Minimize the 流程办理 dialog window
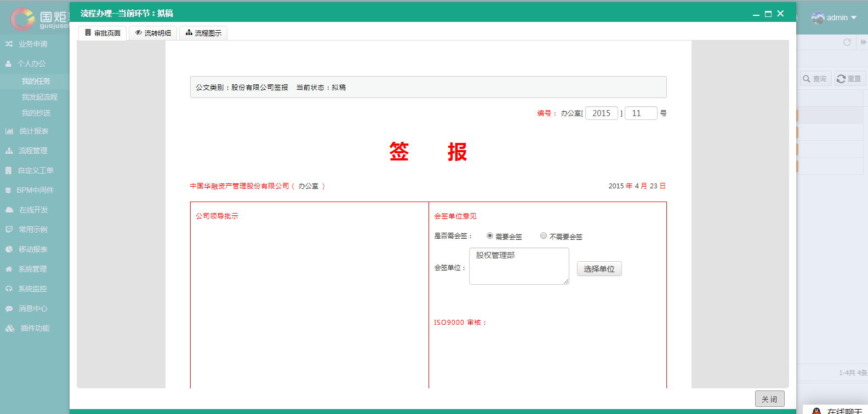 pos(756,14)
